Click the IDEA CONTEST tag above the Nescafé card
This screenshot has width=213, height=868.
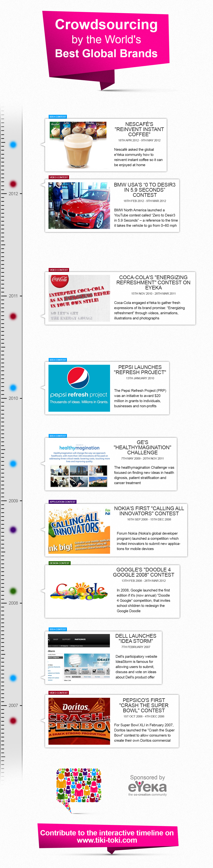[58, 117]
